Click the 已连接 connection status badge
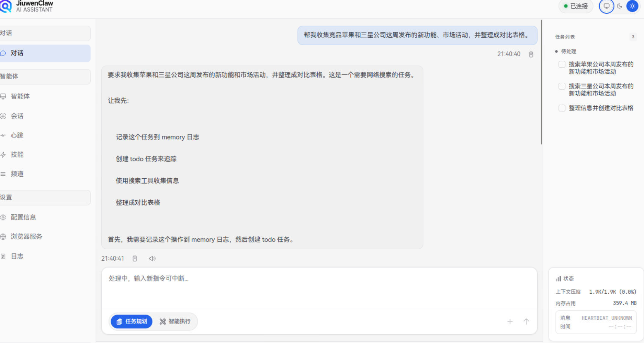644x343 pixels. [x=576, y=6]
